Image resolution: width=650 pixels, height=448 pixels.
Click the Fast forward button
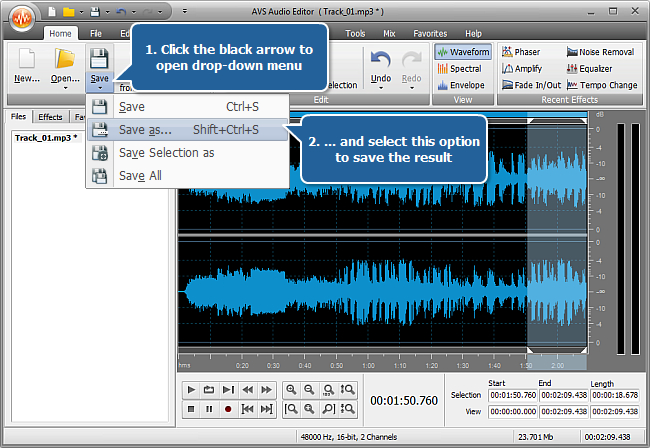[x=267, y=390]
